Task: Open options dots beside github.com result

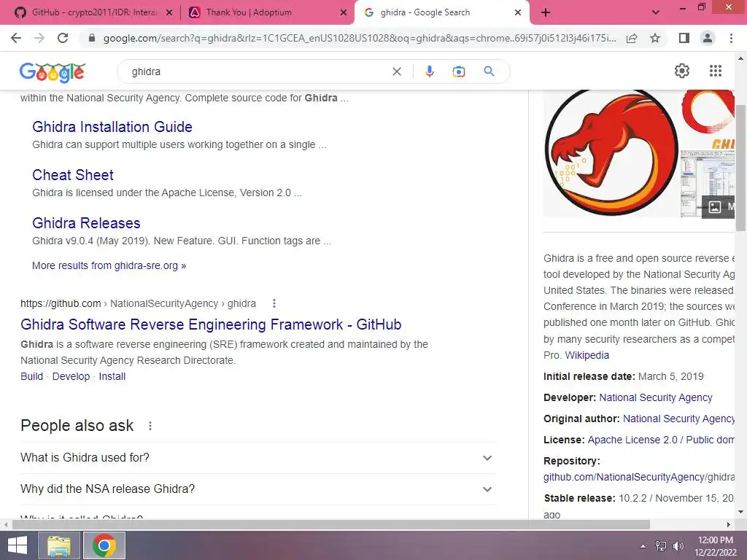Action: 274,303
